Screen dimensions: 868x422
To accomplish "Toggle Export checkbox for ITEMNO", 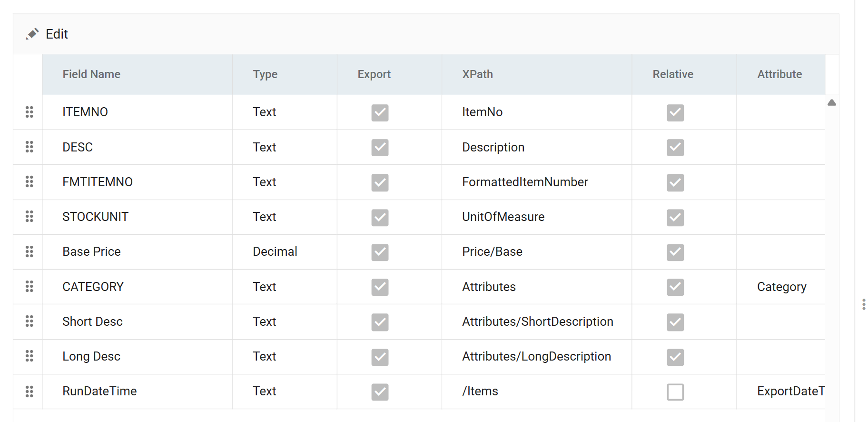I will [380, 113].
